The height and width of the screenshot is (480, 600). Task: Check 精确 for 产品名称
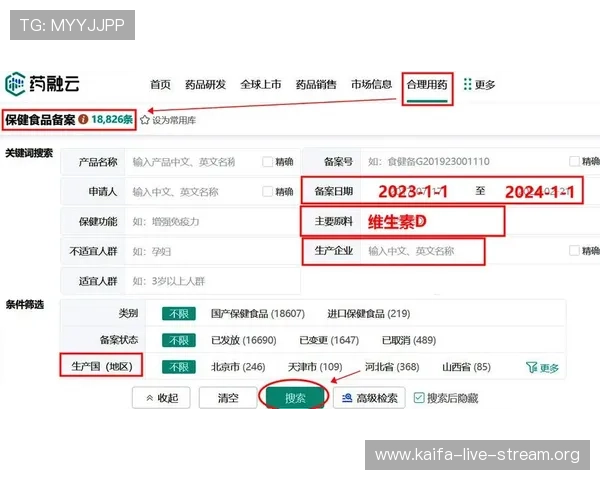267,162
